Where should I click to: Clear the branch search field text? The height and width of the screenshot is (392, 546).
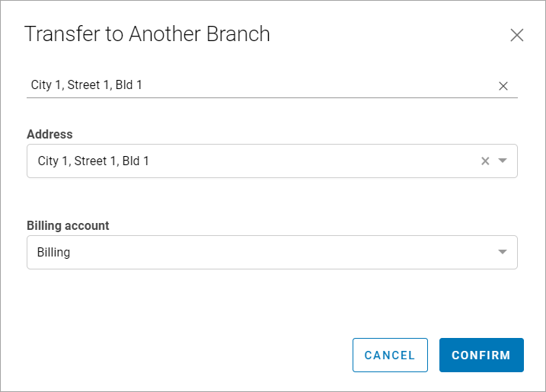tap(503, 86)
